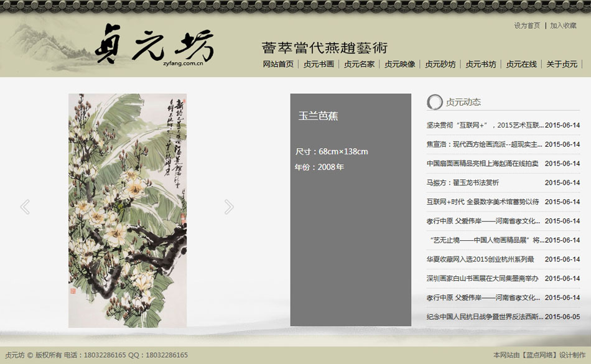The image size is (591, 364).
Task: Open 关于贞元 about page
Action: [562, 64]
